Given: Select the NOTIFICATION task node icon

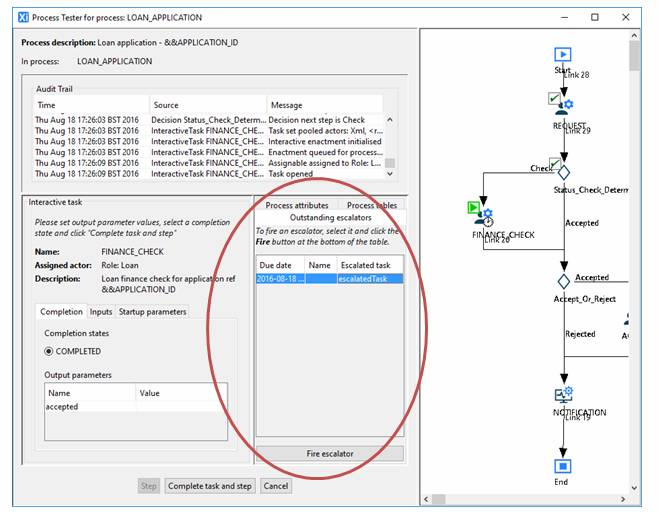Looking at the screenshot, I should pos(562,395).
